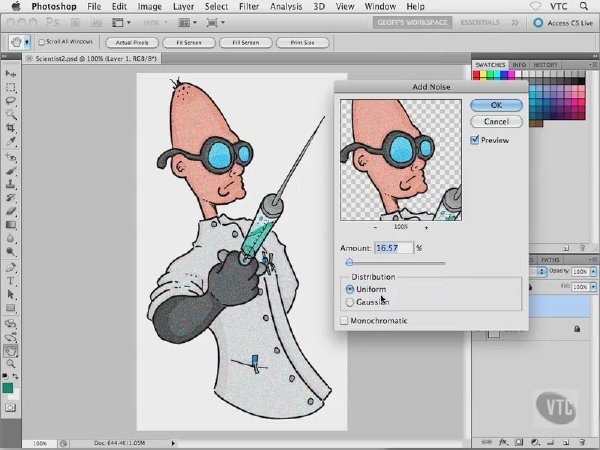Open the Screen Mode dropdown
Screen dimensions: 600x450
click(215, 23)
